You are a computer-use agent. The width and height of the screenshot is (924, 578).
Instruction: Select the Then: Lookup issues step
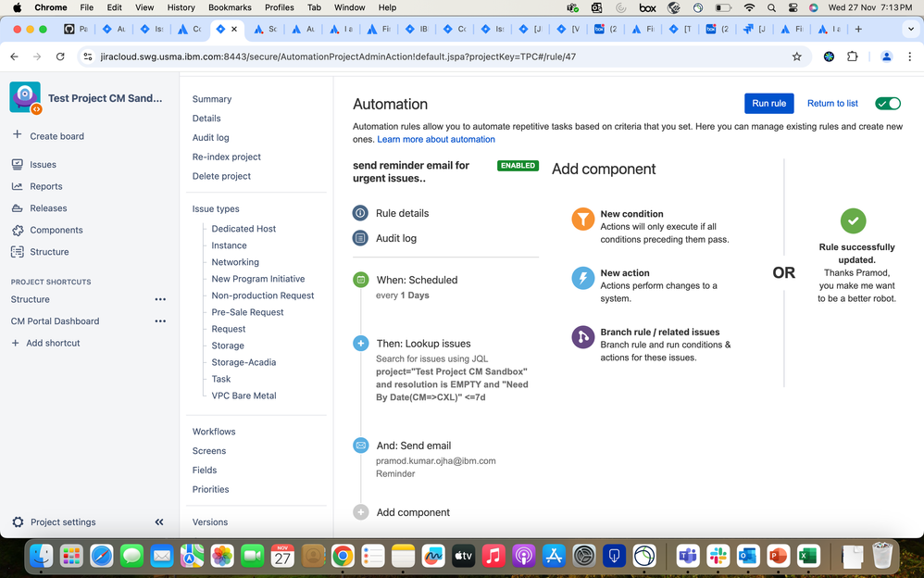tap(423, 344)
